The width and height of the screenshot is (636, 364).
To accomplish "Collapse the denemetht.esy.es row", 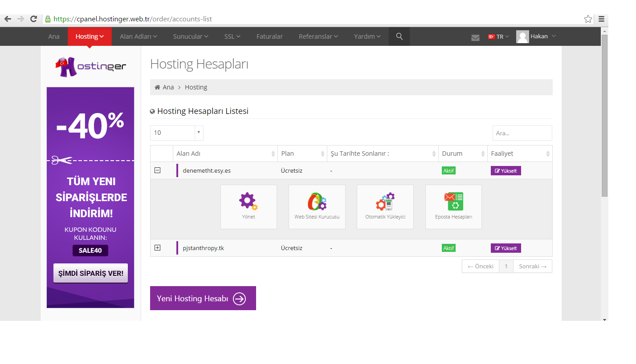I will [157, 170].
